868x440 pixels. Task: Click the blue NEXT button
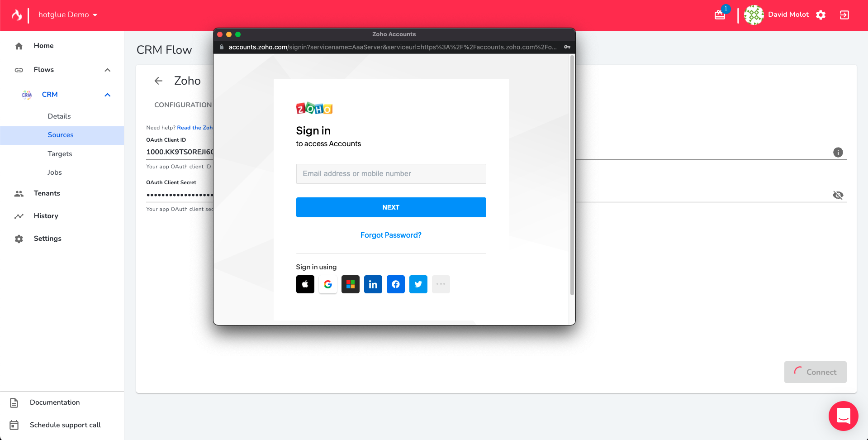coord(391,207)
